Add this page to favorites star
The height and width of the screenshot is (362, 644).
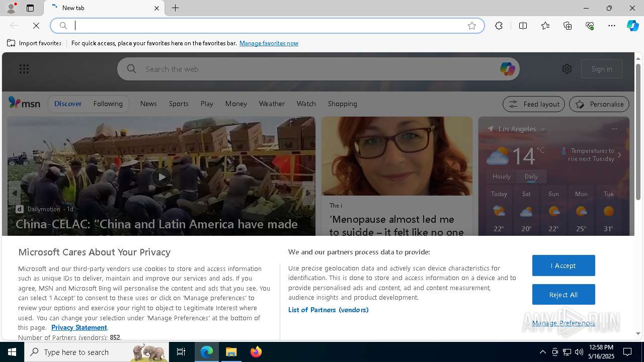[x=472, y=26]
